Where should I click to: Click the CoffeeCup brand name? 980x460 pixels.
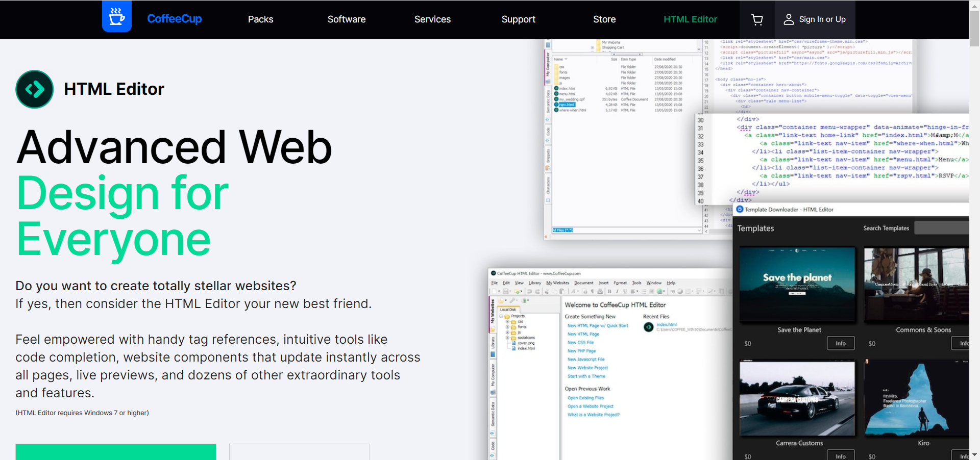174,19
